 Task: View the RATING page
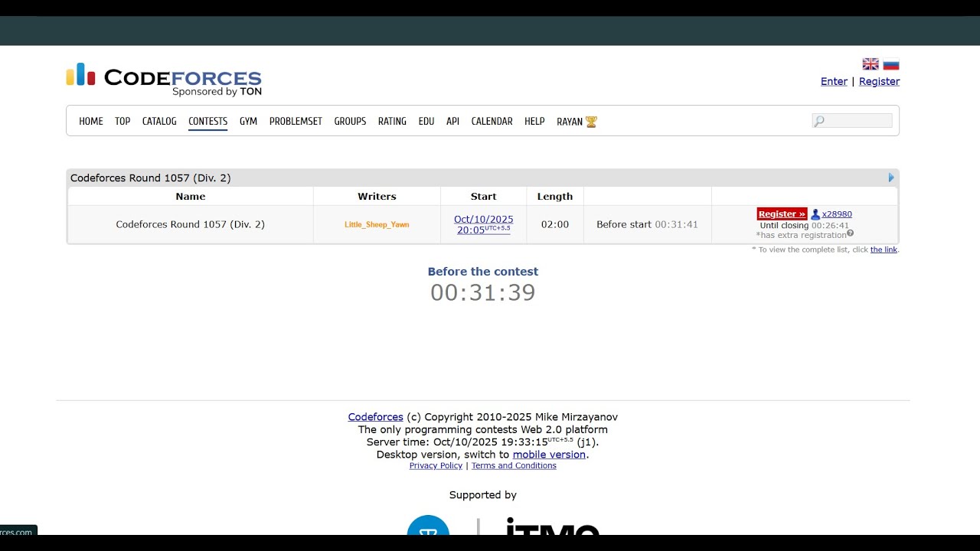[x=392, y=122]
